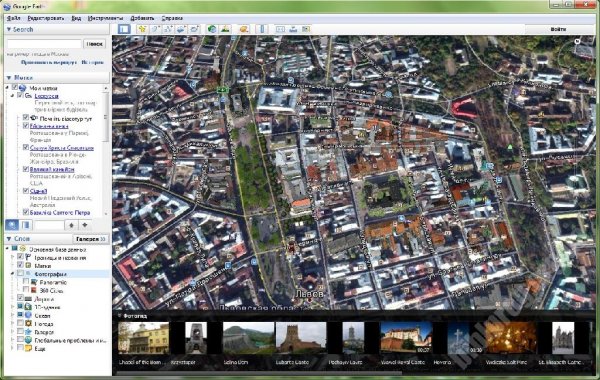This screenshot has height=380, width=600.
Task: Open the Галерея gallery button
Action: 91,239
